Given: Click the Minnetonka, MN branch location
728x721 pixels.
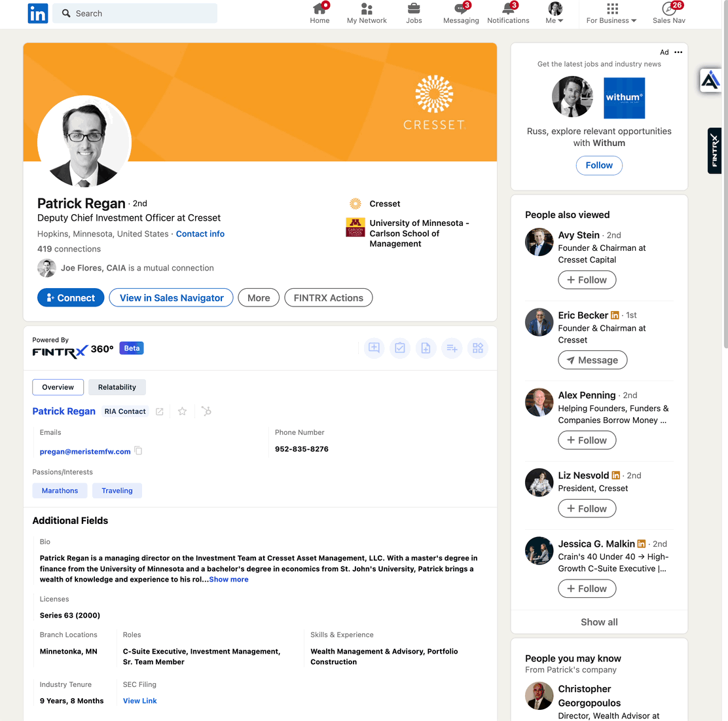Looking at the screenshot, I should [69, 652].
